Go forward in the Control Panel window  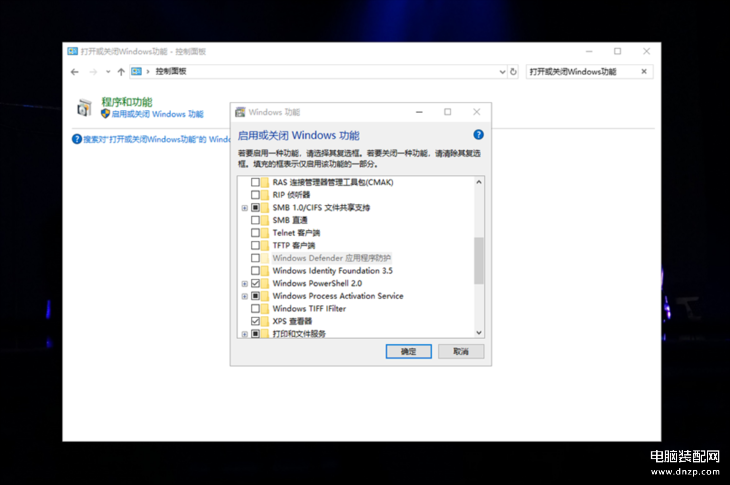click(93, 72)
